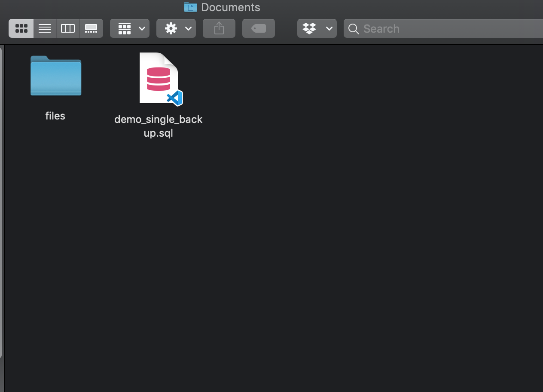Open the Share button in toolbar
Viewport: 543px width, 392px height.
coord(219,28)
